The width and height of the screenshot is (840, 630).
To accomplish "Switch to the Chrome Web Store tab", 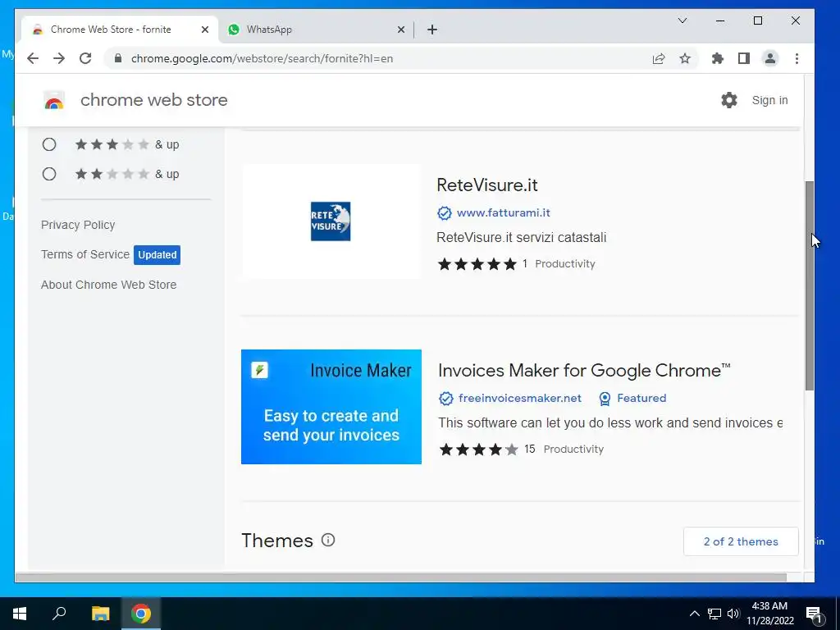I will [112, 30].
